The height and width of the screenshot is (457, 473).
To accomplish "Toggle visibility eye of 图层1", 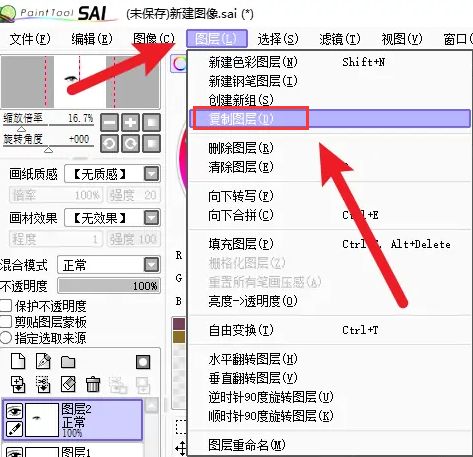I will 15,452.
